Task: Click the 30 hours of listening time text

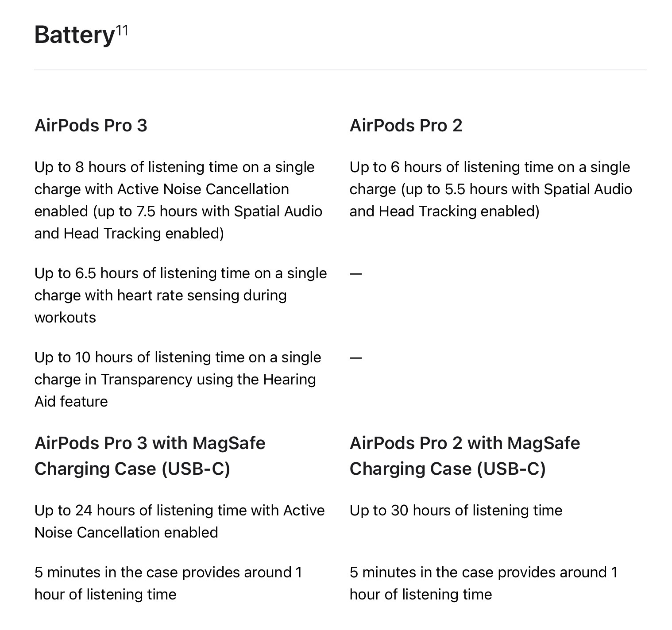Action: (456, 511)
